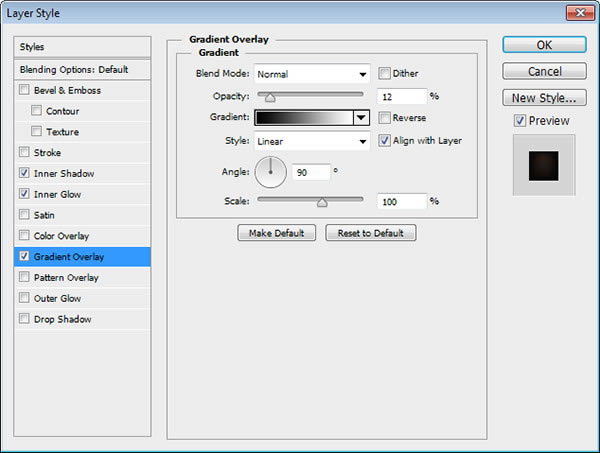
Task: Click the Scale field showing 100
Action: 402,201
